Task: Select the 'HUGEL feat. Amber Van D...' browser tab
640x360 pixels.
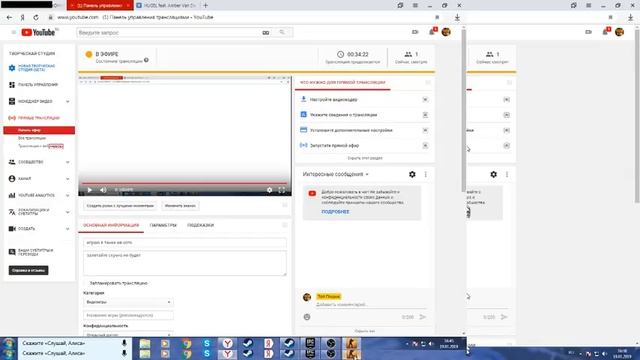Action: pyautogui.click(x=167, y=6)
